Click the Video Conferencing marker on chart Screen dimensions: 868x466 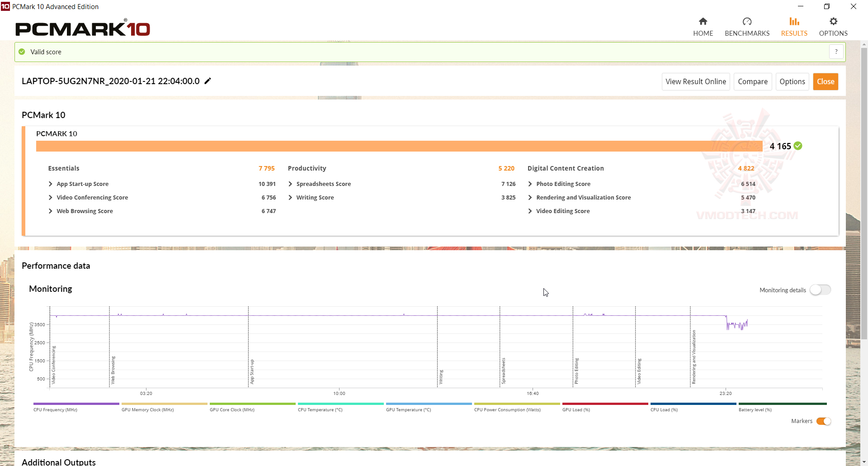(53, 365)
